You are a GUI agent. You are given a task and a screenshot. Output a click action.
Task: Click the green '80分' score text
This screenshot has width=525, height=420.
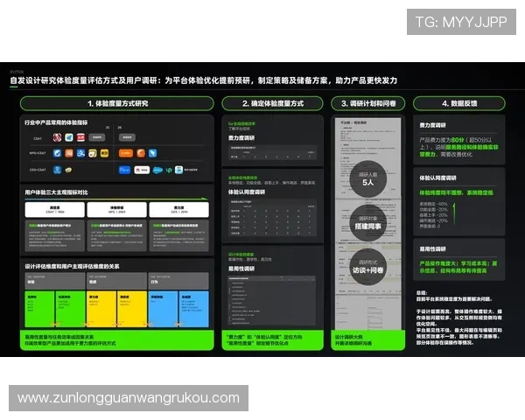tap(458, 140)
